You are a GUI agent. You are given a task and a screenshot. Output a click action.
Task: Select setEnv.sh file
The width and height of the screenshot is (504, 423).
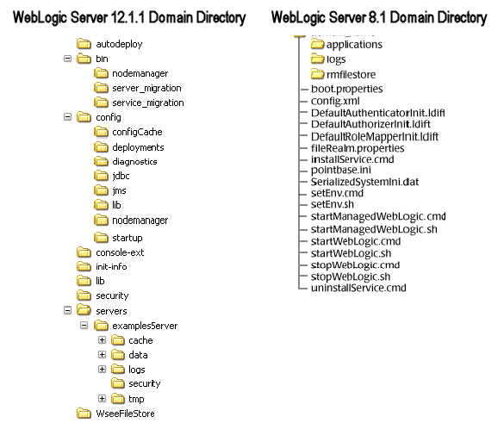click(333, 204)
